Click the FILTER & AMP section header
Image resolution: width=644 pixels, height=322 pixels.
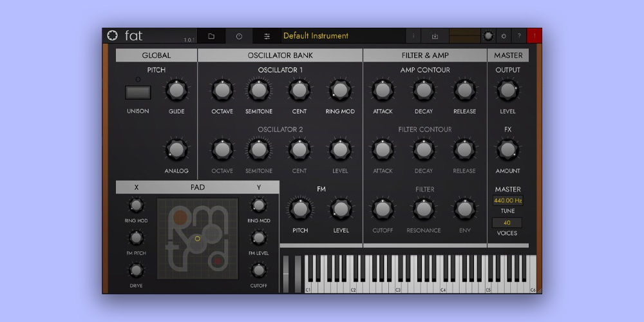[x=425, y=55]
